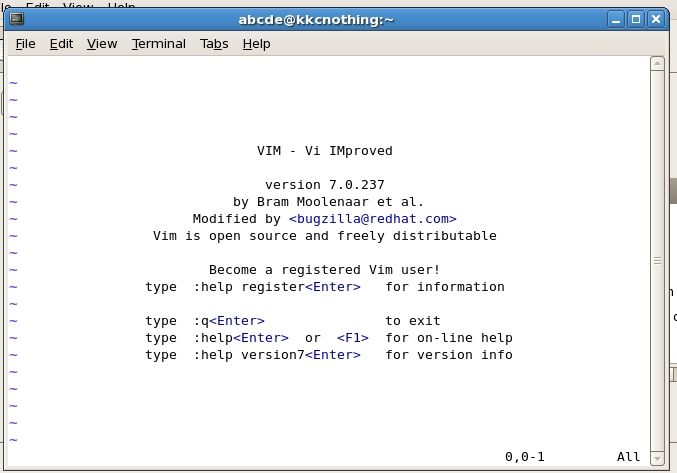
Task: Click the window title abcde@kkcnothing:~
Action: point(316,20)
